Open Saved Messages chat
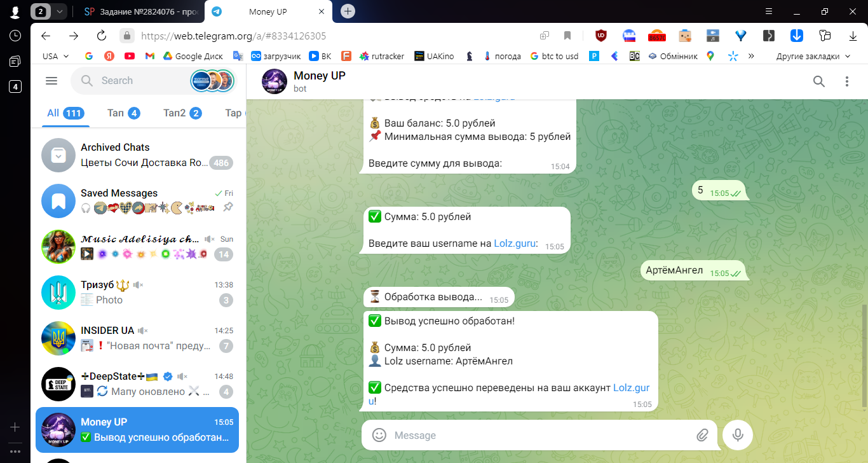868x463 pixels. click(137, 201)
